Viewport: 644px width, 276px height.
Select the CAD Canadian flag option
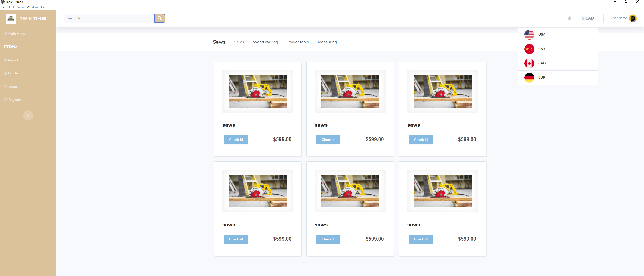[x=529, y=63]
